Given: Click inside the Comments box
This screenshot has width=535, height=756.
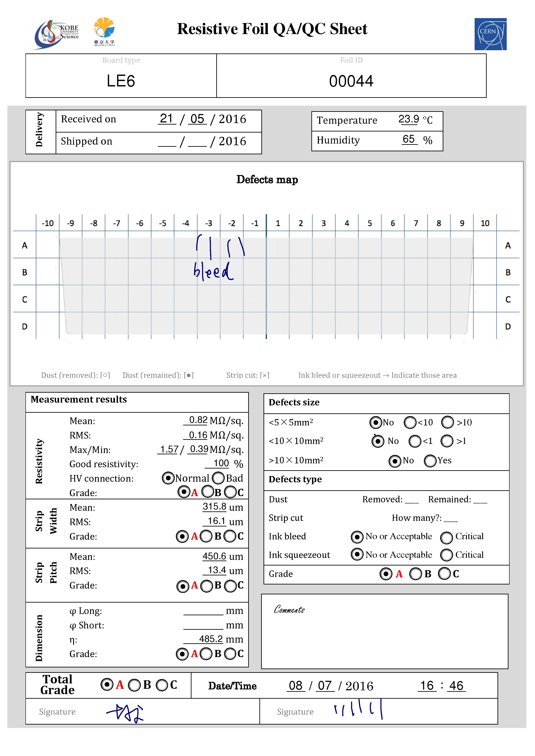Looking at the screenshot, I should (x=384, y=631).
